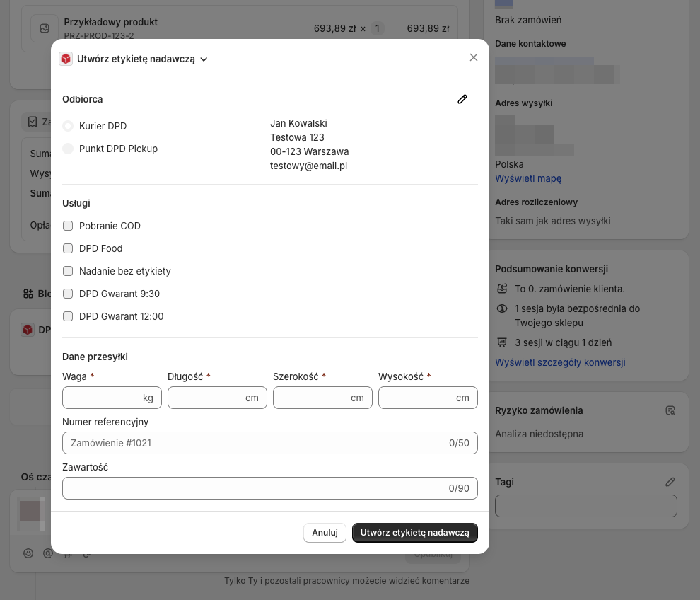Screen dimensions: 700x600
Task: Edit tags via the Tagi pencil icon
Action: point(670,482)
